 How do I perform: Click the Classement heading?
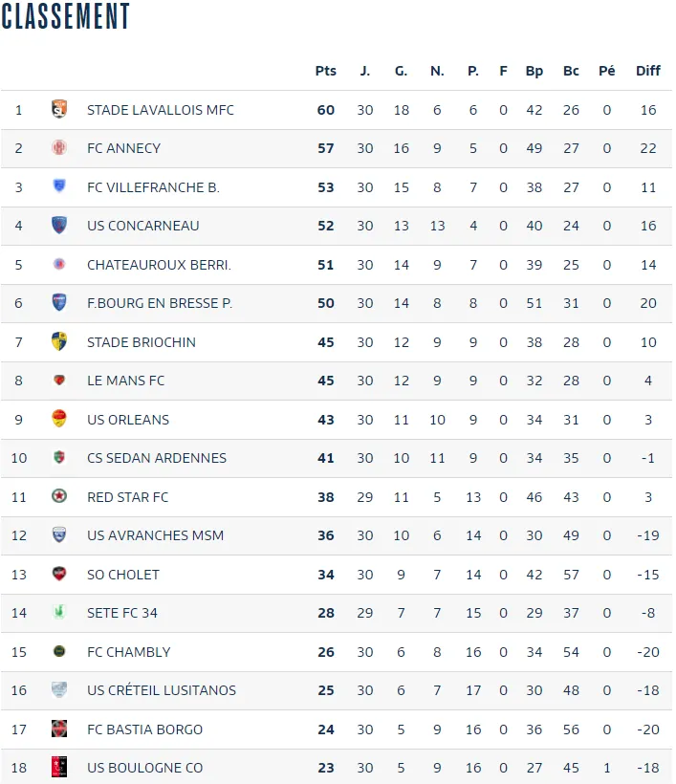66,16
